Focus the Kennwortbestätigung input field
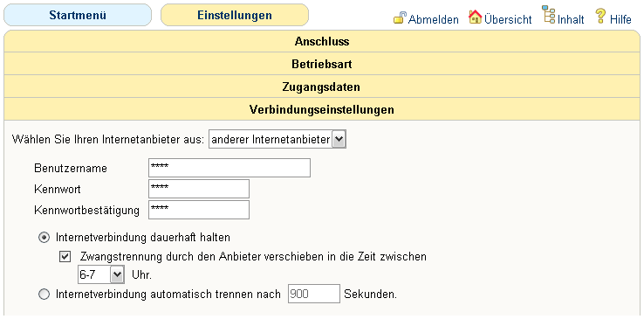Image resolution: width=644 pixels, height=319 pixels. click(x=199, y=210)
